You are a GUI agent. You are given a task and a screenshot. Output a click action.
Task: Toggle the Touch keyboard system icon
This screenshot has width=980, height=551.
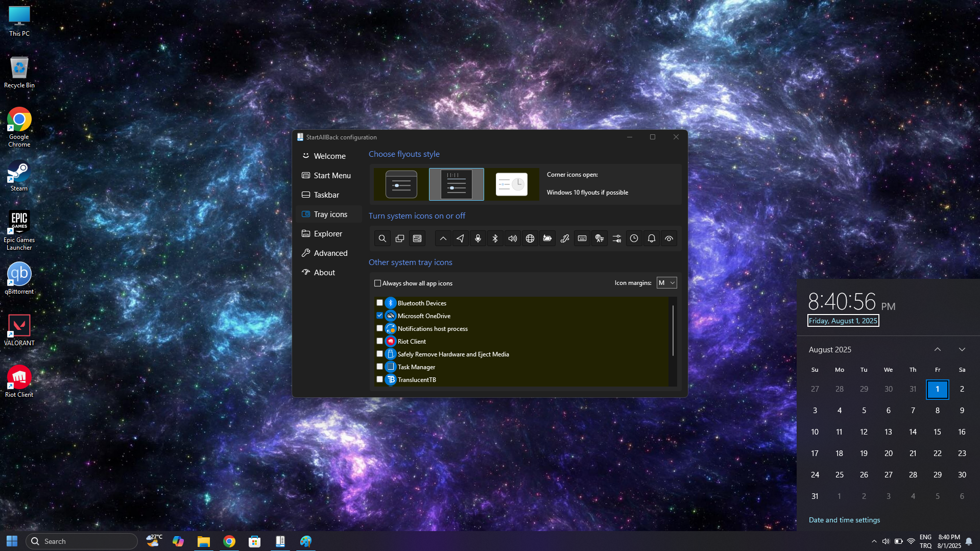click(x=582, y=238)
